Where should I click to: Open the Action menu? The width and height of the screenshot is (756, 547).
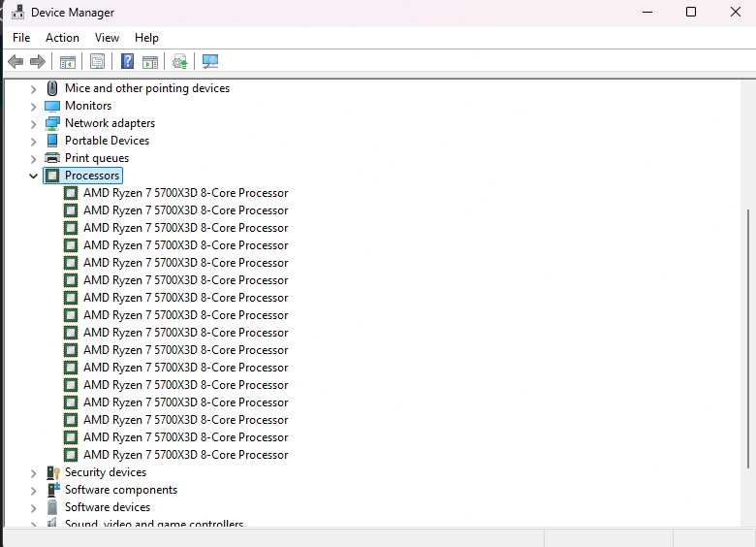[62, 38]
